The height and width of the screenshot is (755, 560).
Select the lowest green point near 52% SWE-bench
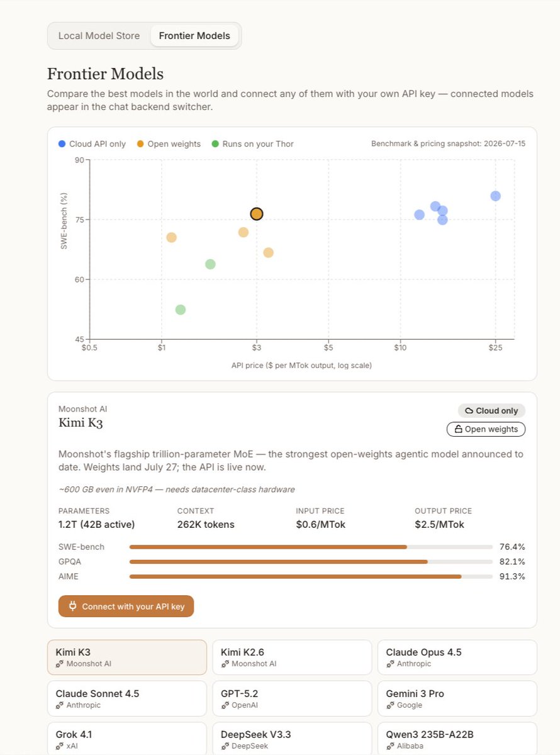coord(181,310)
